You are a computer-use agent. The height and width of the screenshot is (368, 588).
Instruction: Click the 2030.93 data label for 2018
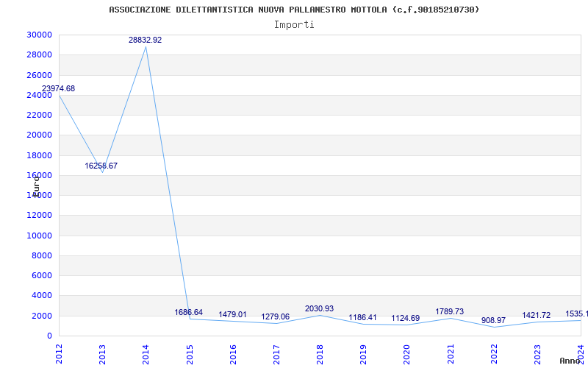[319, 308]
